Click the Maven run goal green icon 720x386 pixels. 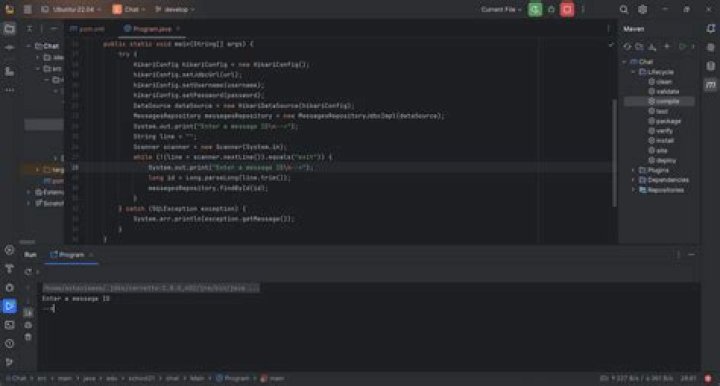click(682, 47)
